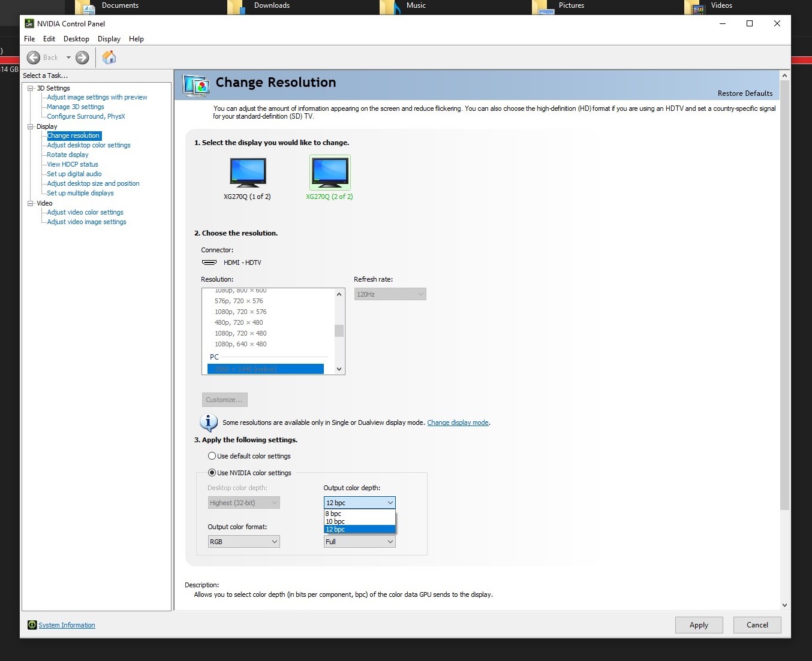Open the Output color format RGB dropdown

(243, 542)
